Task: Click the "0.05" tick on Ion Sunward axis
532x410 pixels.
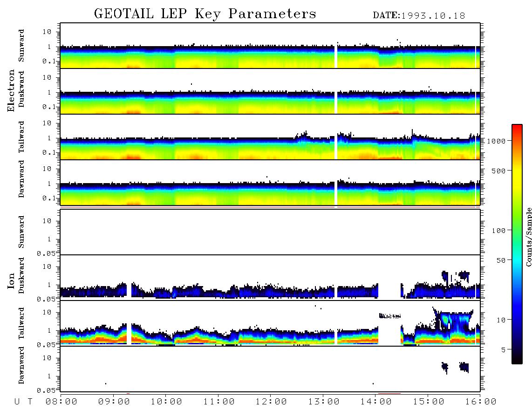Action: coord(46,253)
